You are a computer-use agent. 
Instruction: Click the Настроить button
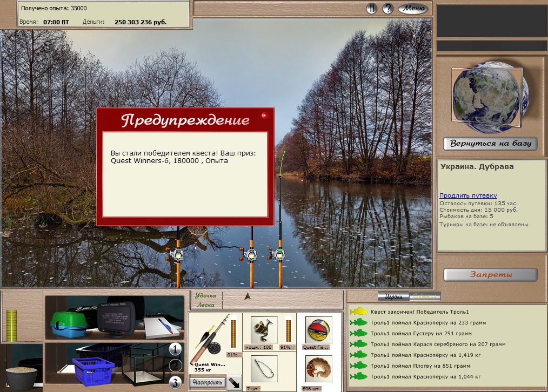(207, 382)
